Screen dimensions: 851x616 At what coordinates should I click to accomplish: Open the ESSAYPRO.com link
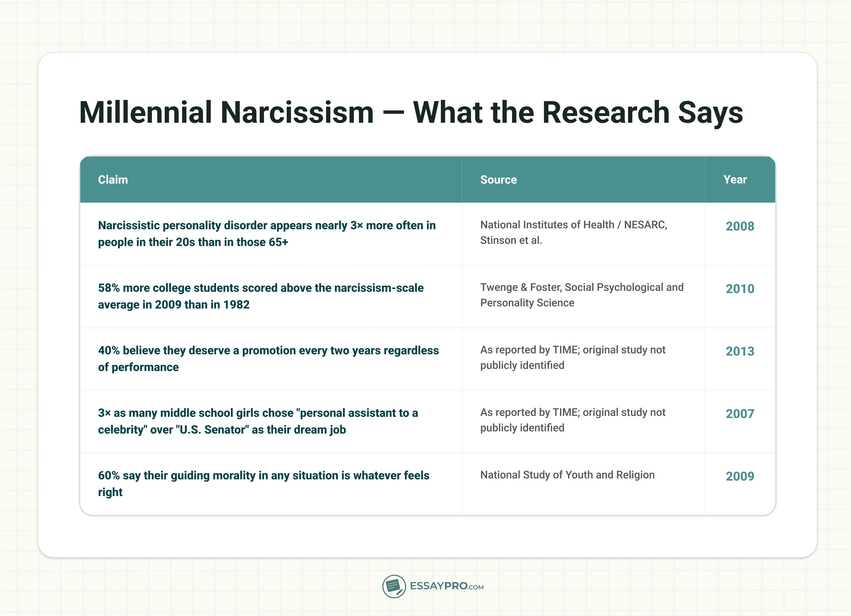pos(447,586)
